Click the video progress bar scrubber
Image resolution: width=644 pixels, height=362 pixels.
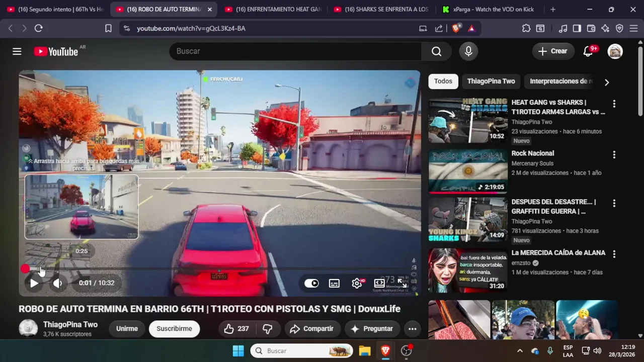coord(219,269)
